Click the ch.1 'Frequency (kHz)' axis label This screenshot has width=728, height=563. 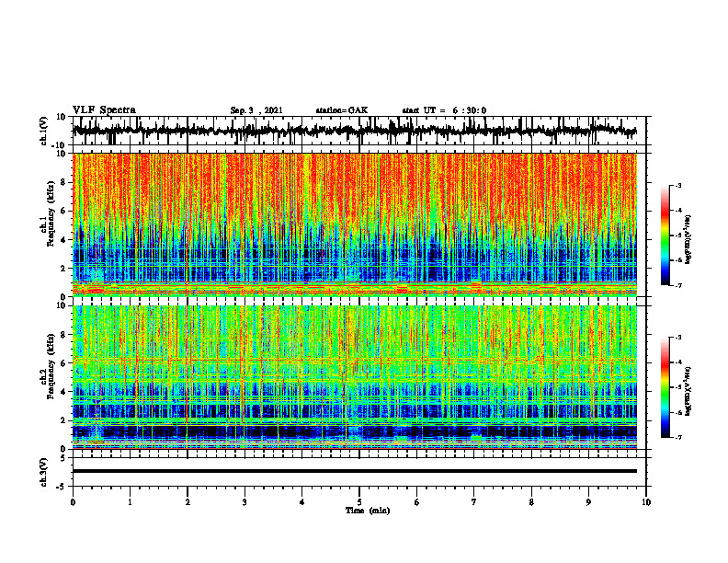pos(51,213)
